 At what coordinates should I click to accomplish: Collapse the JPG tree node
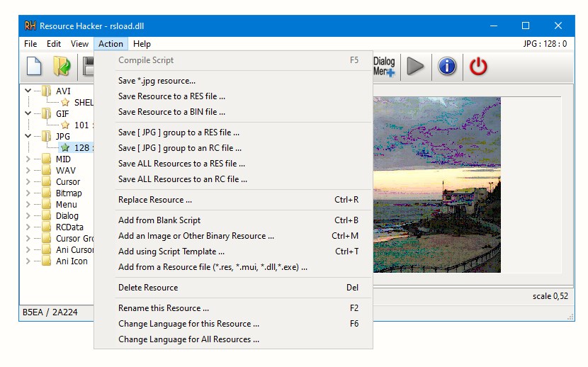(x=28, y=136)
